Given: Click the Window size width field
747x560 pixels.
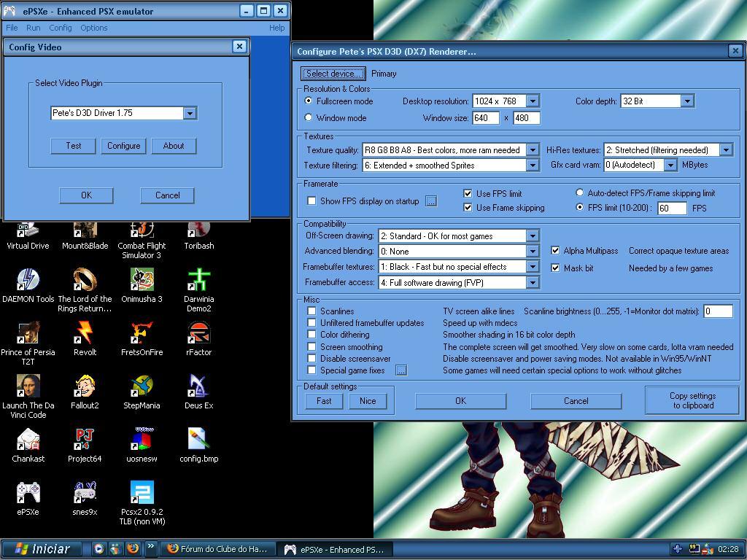Looking at the screenshot, I should coord(486,117).
